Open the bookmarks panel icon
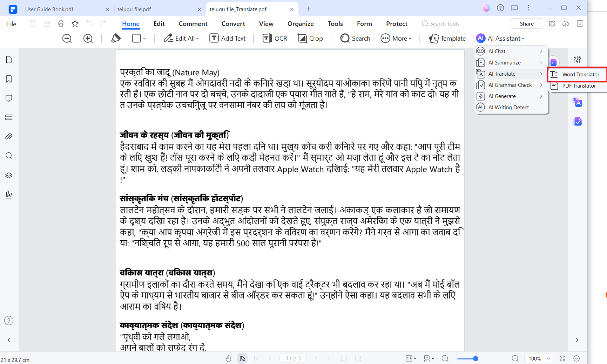The image size is (607, 364). pyautogui.click(x=9, y=79)
